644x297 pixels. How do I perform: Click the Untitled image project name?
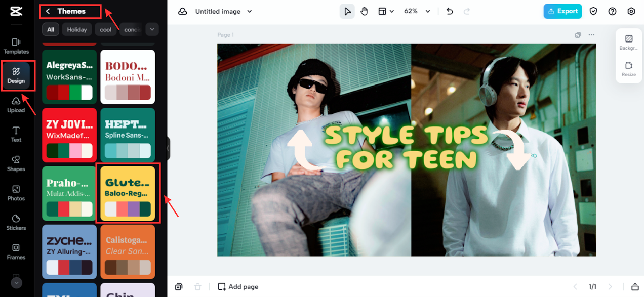(x=217, y=11)
